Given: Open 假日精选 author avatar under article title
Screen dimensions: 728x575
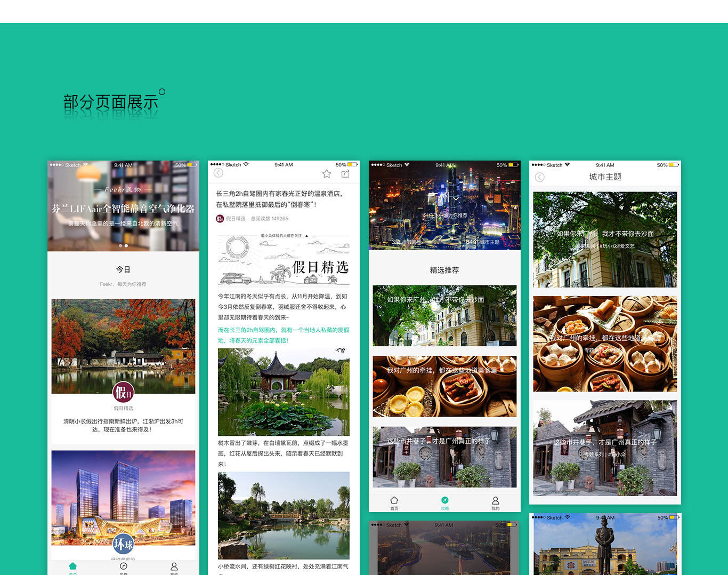Looking at the screenshot, I should point(220,219).
